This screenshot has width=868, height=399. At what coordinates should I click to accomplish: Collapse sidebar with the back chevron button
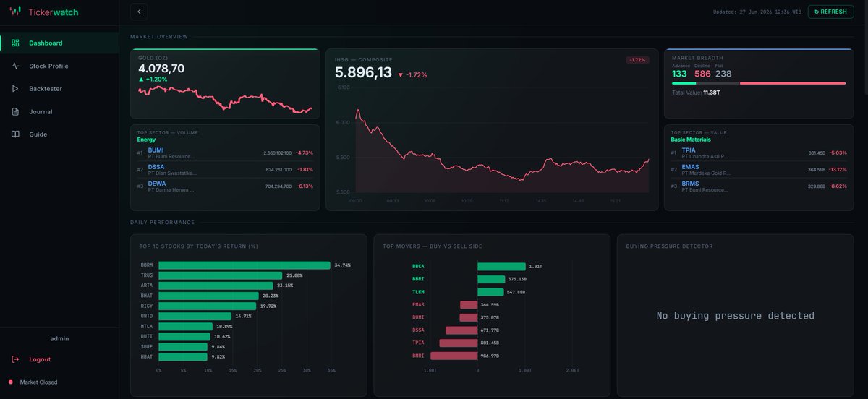click(x=139, y=12)
